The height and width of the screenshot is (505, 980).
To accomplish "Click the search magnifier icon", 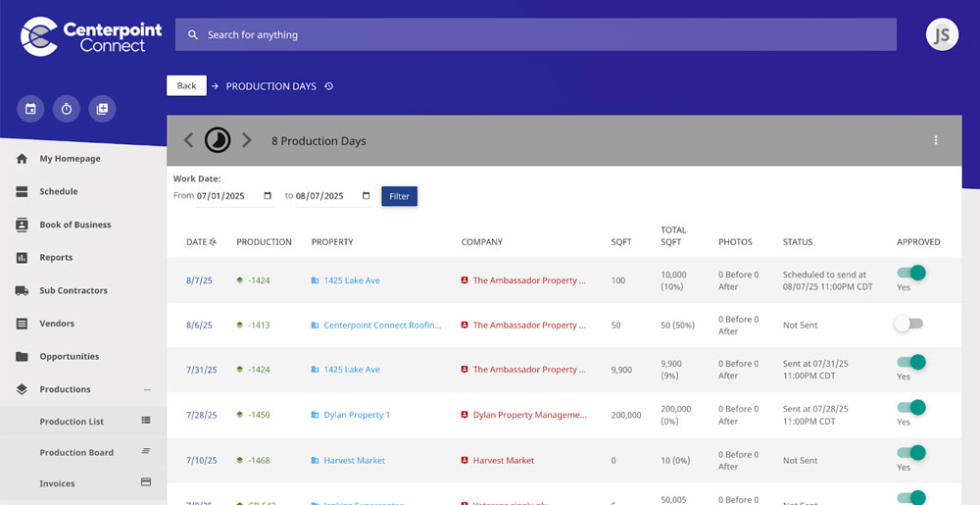I will [x=193, y=35].
